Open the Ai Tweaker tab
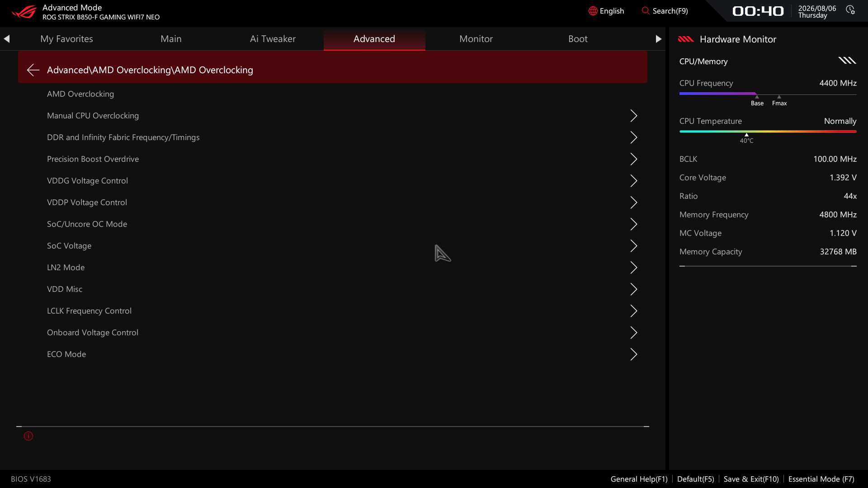Viewport: 868px width, 488px height. point(273,39)
